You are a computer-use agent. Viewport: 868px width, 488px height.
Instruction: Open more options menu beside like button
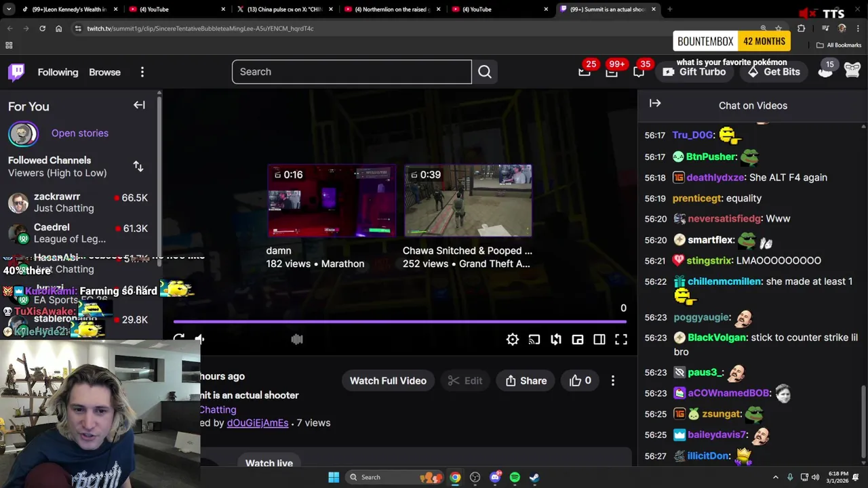click(613, 381)
